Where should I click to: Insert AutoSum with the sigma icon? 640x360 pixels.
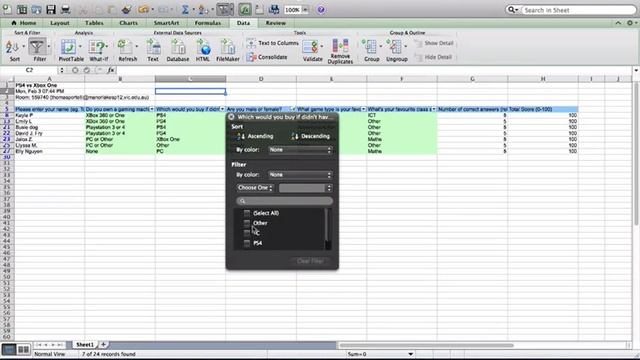pos(185,9)
